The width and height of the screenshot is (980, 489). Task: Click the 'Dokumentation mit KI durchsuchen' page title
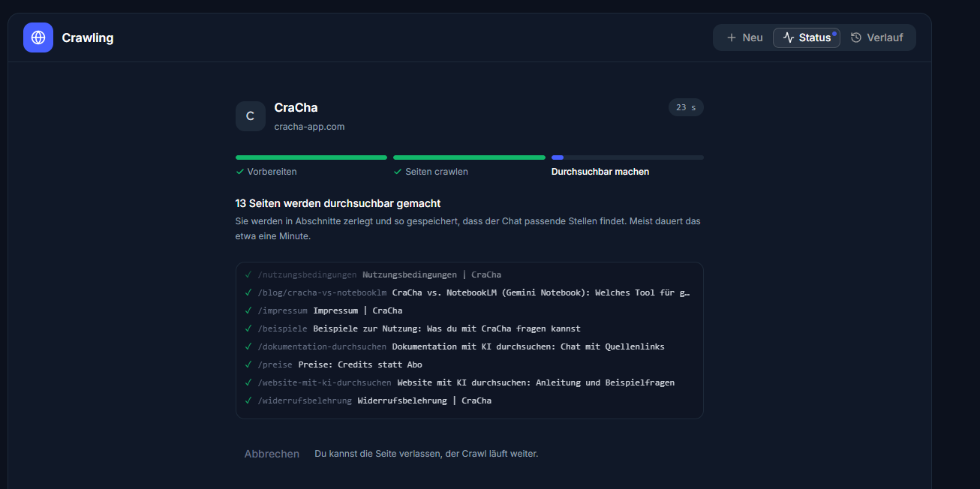(528, 346)
